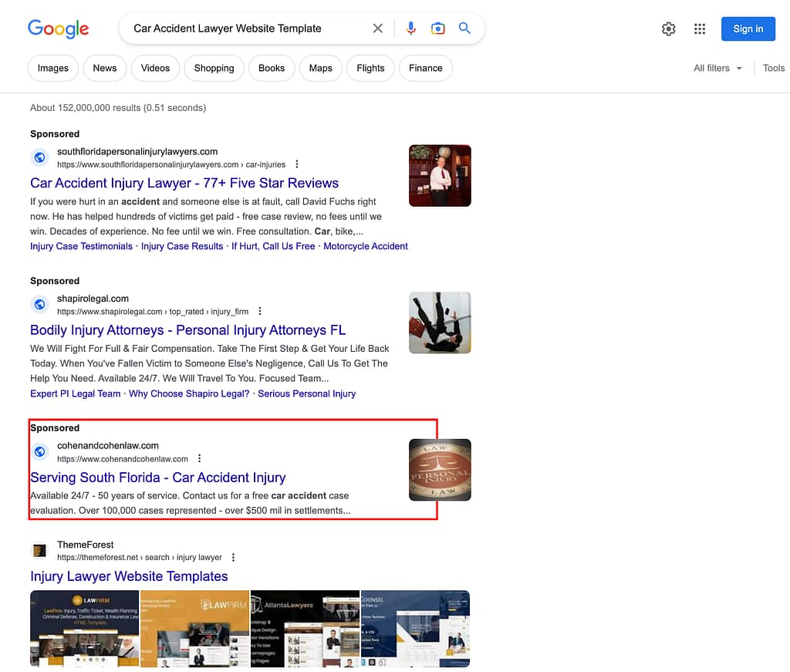Select the Flights filter tab

[370, 68]
